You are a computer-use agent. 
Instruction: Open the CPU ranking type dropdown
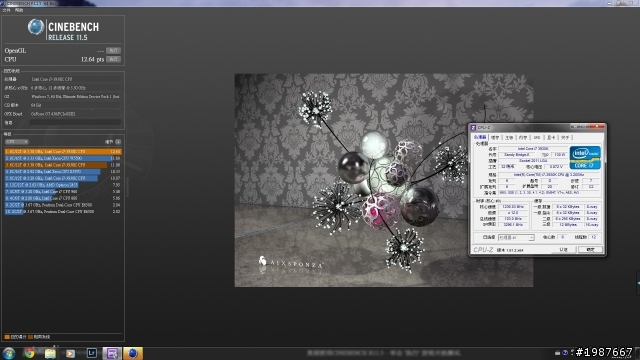click(x=17, y=142)
